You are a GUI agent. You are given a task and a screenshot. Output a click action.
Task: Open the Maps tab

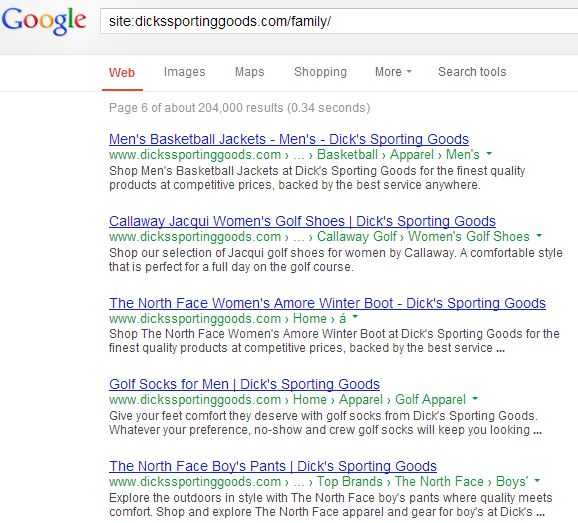pos(250,72)
